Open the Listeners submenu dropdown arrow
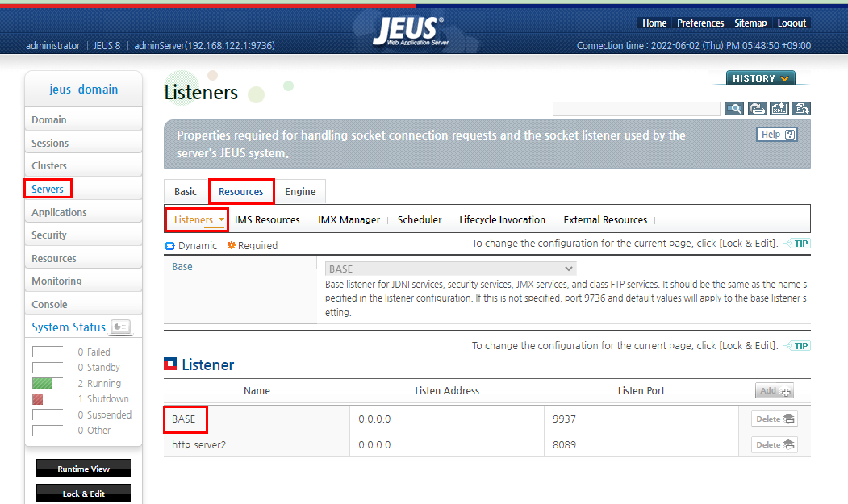 [221, 219]
